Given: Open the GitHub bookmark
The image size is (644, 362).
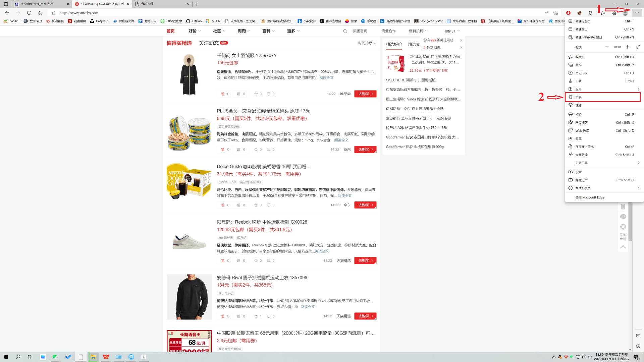Looking at the screenshot, I should click(194, 21).
